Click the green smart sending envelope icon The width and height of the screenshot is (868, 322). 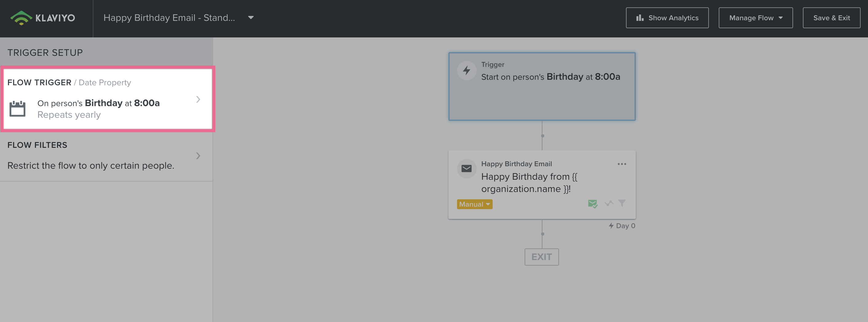[592, 204]
